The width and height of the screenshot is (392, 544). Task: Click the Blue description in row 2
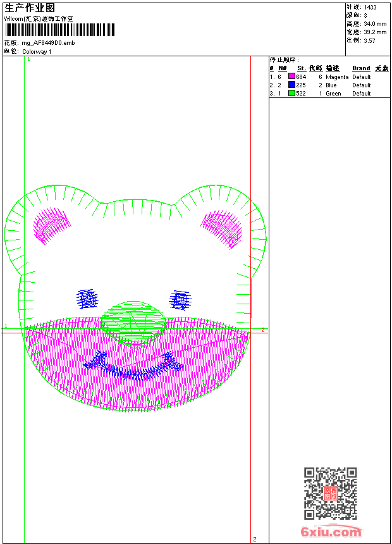coord(331,85)
